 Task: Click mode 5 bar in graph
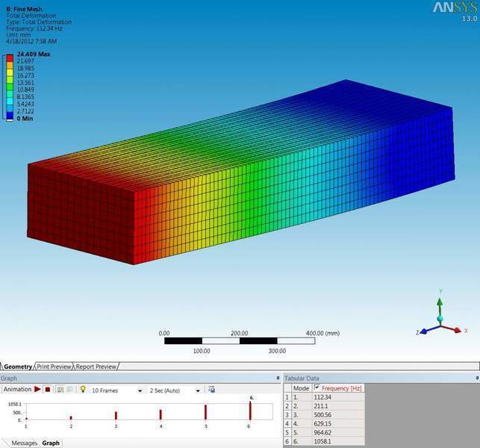pyautogui.click(x=206, y=412)
